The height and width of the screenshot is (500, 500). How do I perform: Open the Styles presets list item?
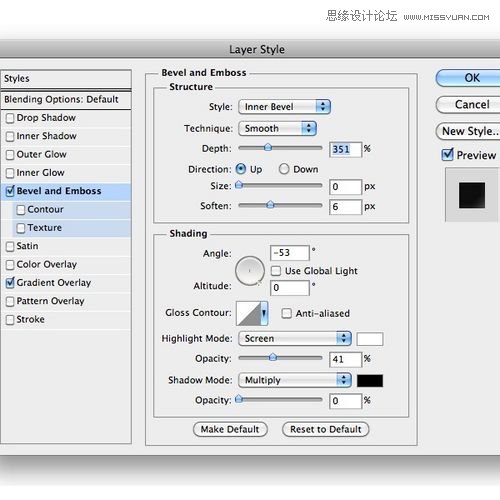[x=66, y=79]
